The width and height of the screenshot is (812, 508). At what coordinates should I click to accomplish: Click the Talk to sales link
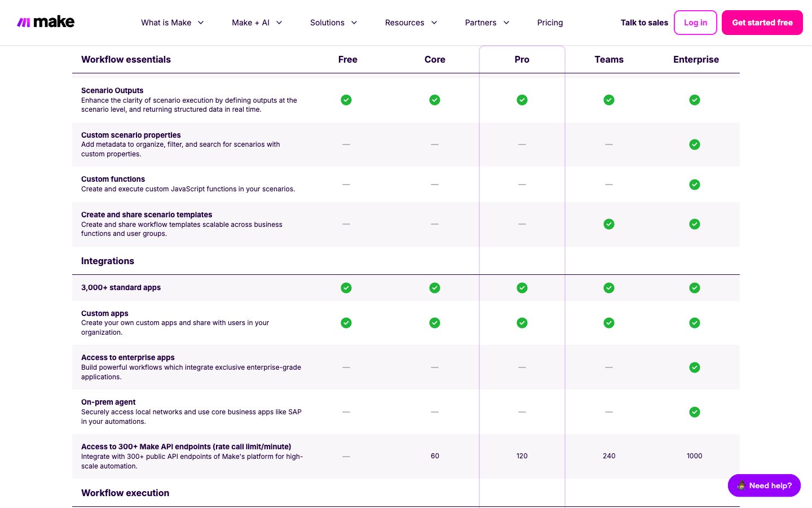(x=644, y=23)
